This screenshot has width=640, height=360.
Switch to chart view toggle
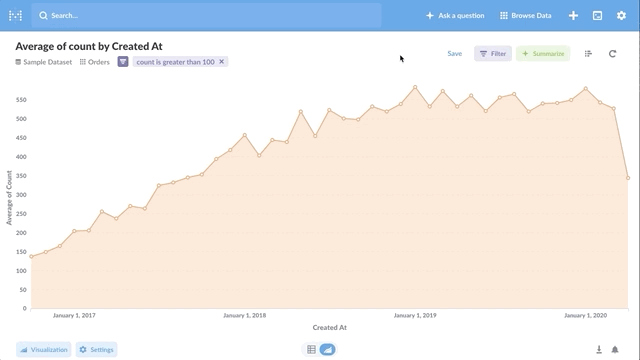click(327, 349)
